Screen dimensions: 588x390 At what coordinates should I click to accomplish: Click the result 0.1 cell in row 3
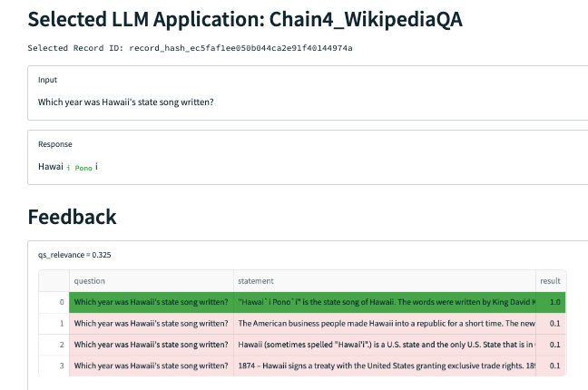click(x=551, y=366)
